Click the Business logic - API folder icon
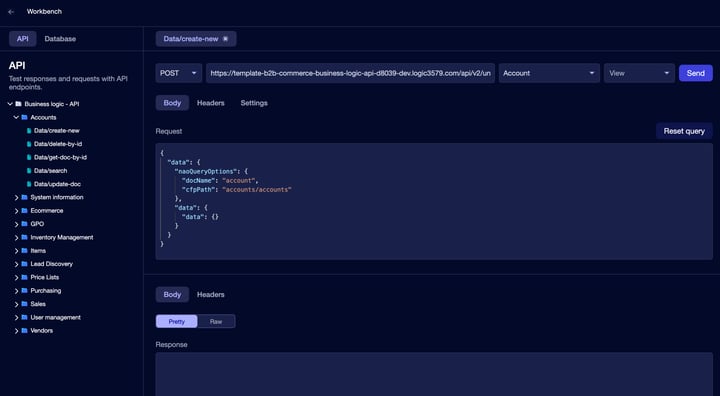Viewport: 720px width, 396px height. click(x=18, y=104)
